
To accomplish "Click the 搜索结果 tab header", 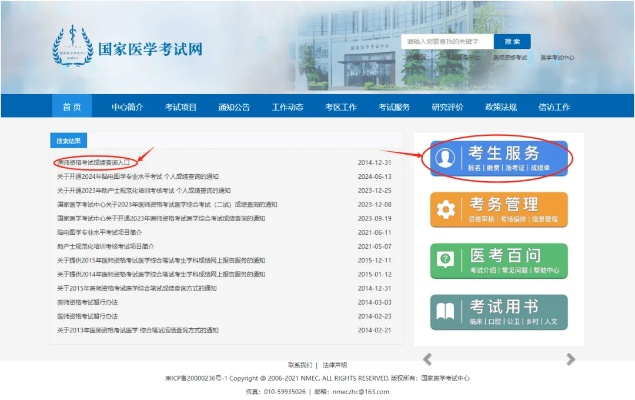I will pyautogui.click(x=69, y=140).
